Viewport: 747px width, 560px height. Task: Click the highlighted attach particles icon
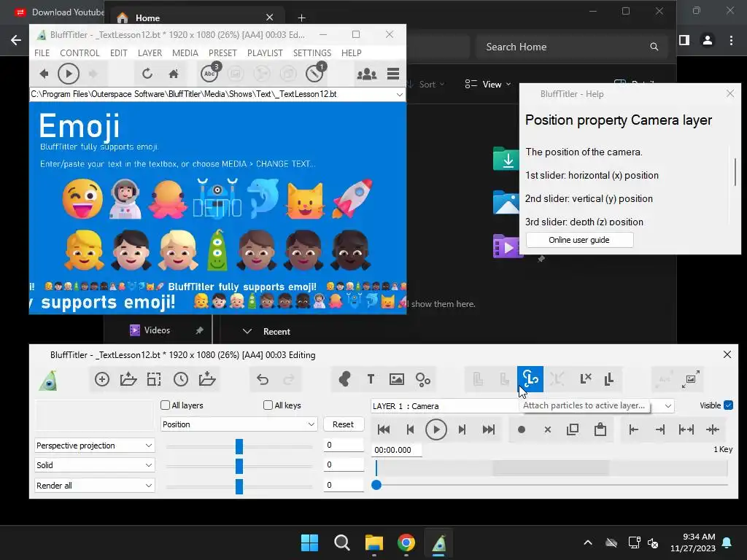coord(530,379)
